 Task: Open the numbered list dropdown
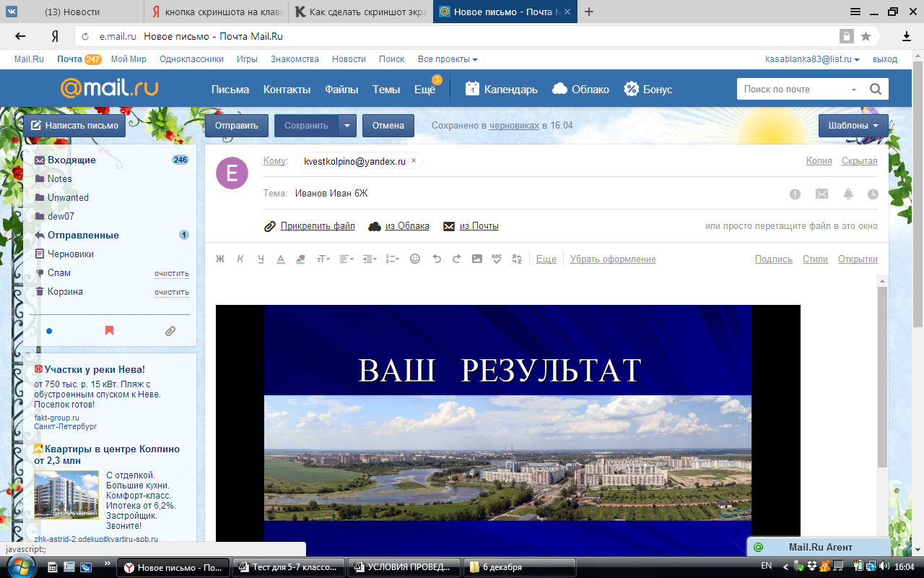(393, 259)
